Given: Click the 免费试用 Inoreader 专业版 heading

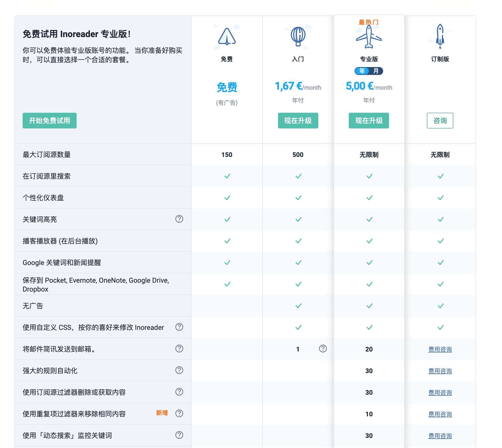Looking at the screenshot, I should (77, 34).
